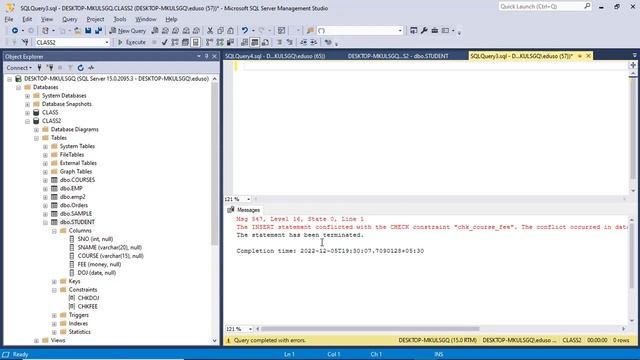Click the Decrease indent icon
Screen dimensions: 640x360
304,42
